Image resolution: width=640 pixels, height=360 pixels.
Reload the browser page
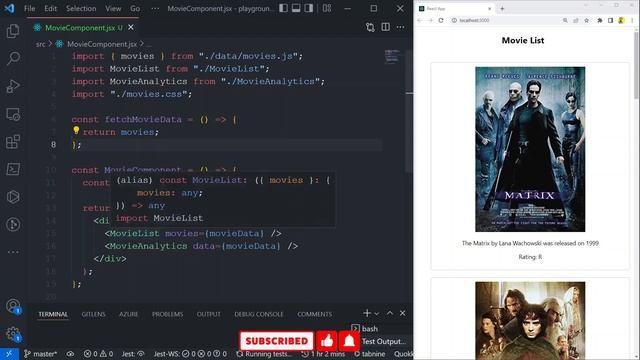(441, 20)
